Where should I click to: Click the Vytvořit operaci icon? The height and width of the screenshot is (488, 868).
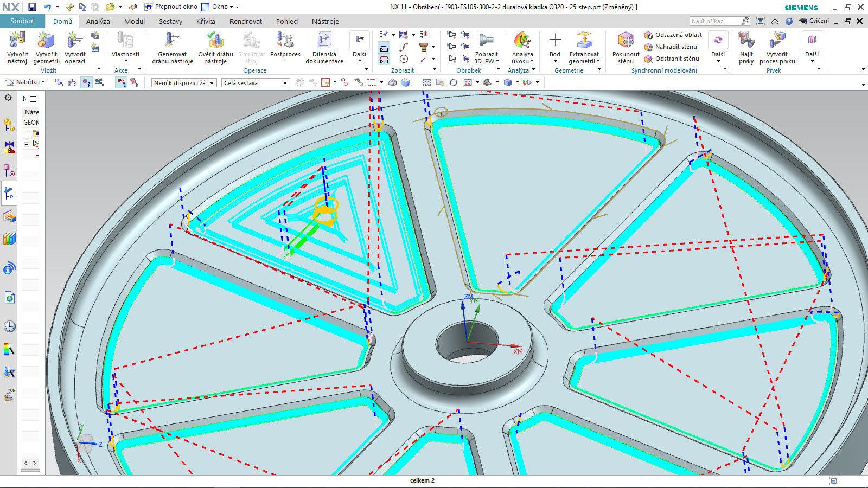click(x=75, y=40)
